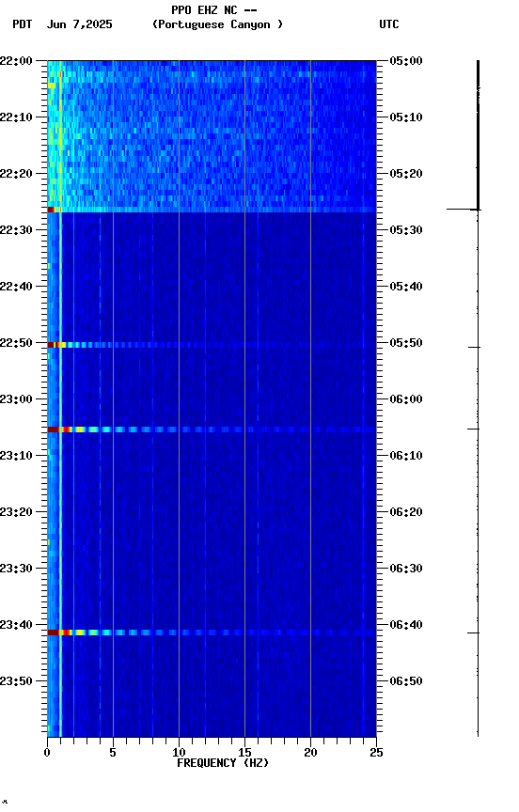Click the frequency axis value 10
This screenshot has width=519, height=812.
pos(179,753)
